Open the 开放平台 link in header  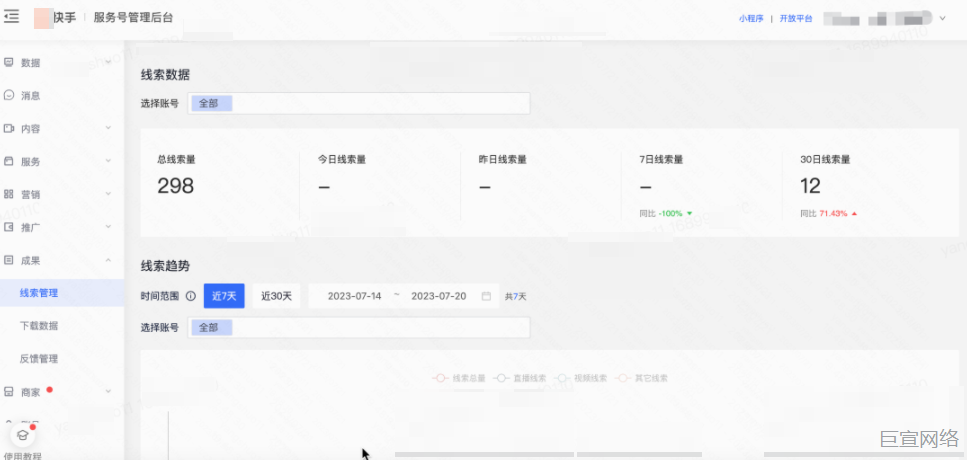tap(796, 18)
